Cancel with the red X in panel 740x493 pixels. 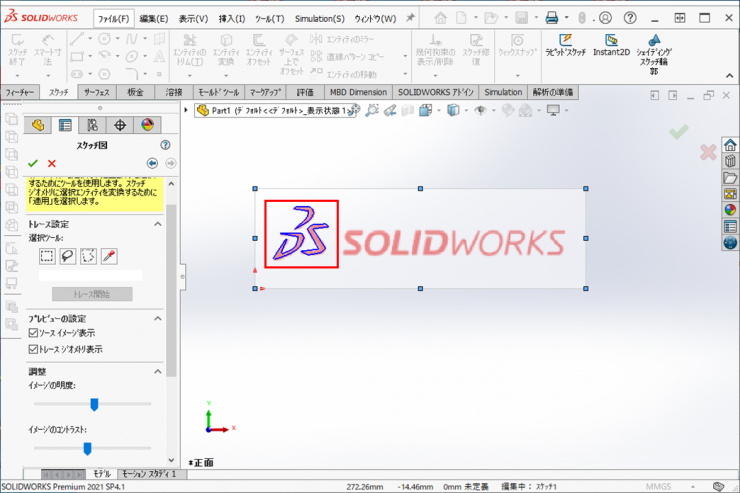52,163
